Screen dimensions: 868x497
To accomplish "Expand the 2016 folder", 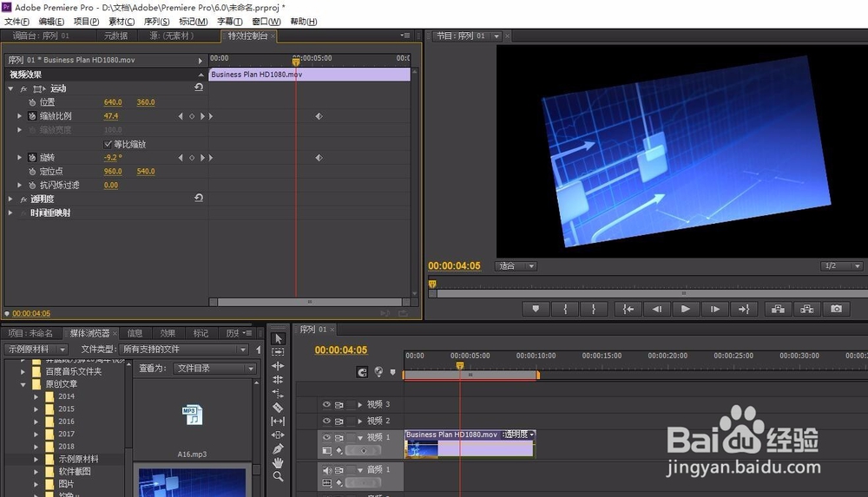I will coord(36,422).
